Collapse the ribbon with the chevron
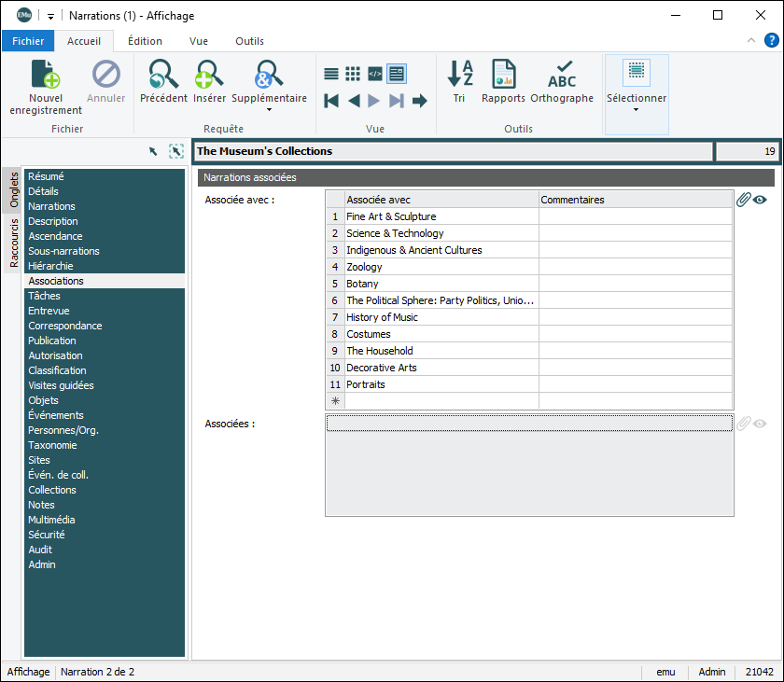Image resolution: width=784 pixels, height=682 pixels. pyautogui.click(x=751, y=40)
